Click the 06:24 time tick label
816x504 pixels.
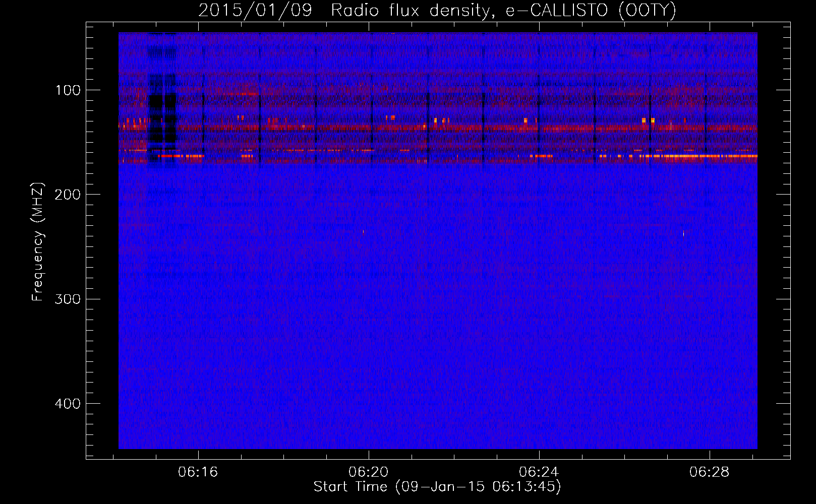click(x=539, y=472)
